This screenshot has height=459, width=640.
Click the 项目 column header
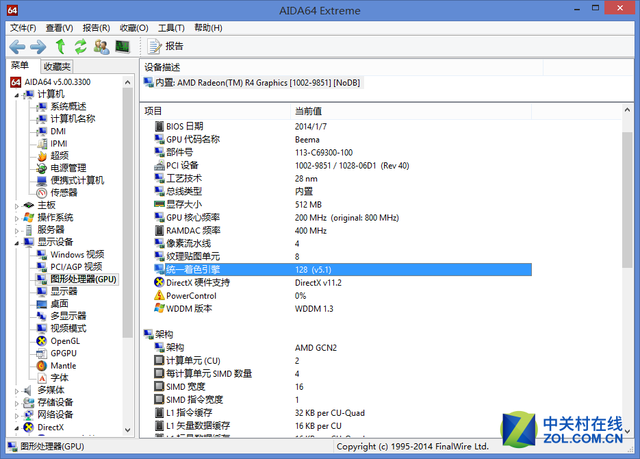(x=216, y=111)
